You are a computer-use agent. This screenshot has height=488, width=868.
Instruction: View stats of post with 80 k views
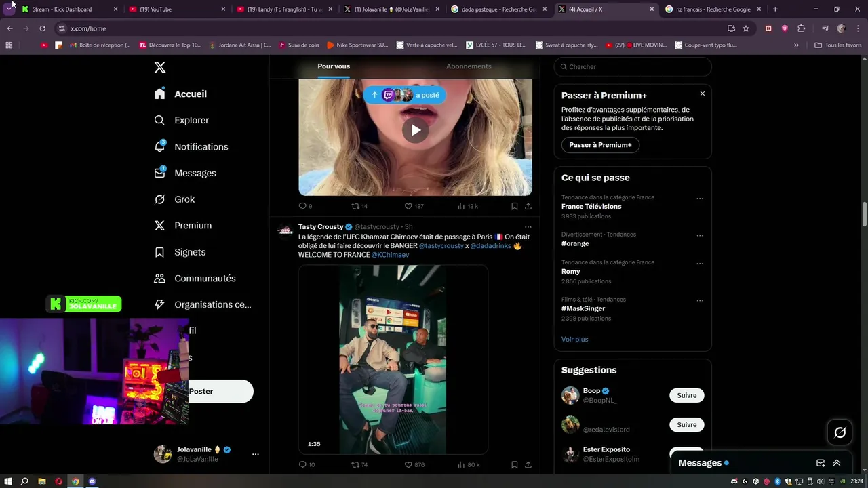tap(469, 465)
